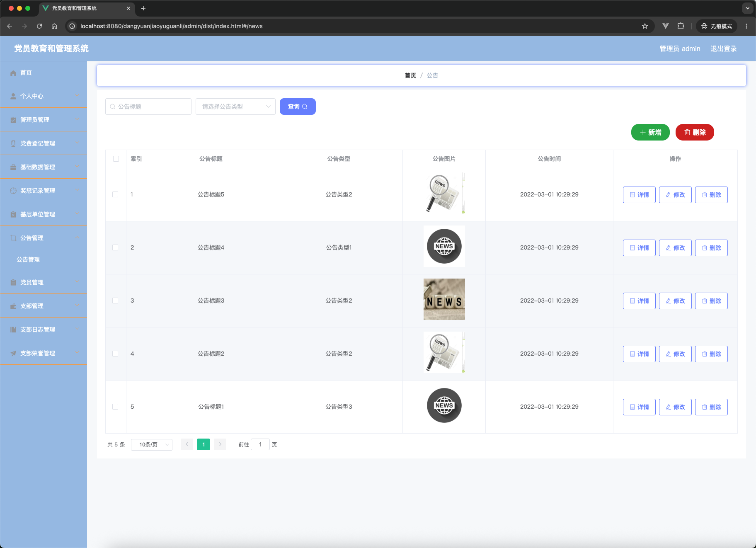Click the red 删除 batch delete button

[695, 132]
